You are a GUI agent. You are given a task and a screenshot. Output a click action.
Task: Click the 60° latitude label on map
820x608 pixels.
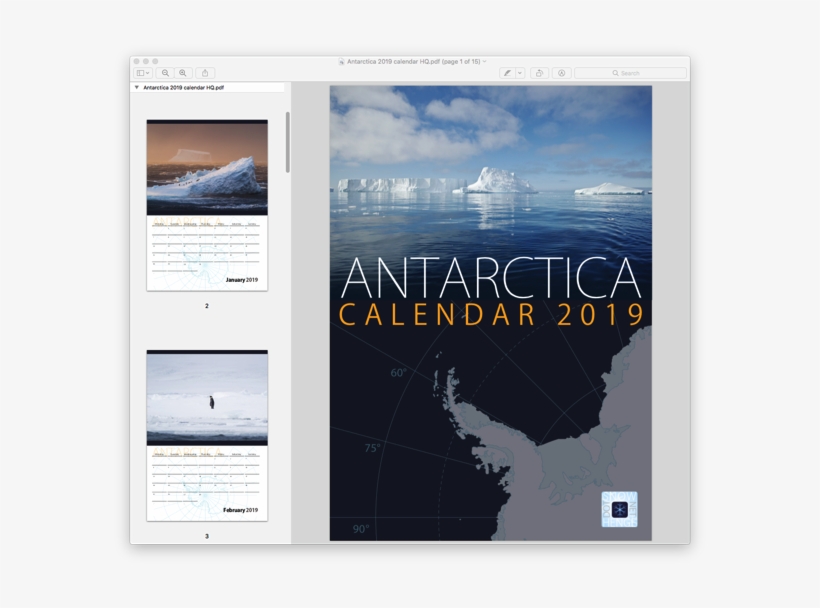398,373
